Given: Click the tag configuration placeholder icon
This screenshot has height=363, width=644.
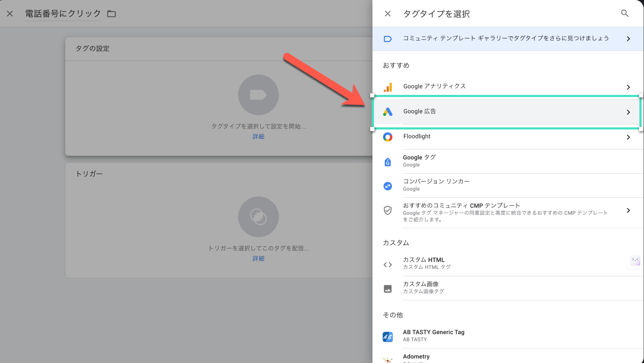Looking at the screenshot, I should point(258,95).
